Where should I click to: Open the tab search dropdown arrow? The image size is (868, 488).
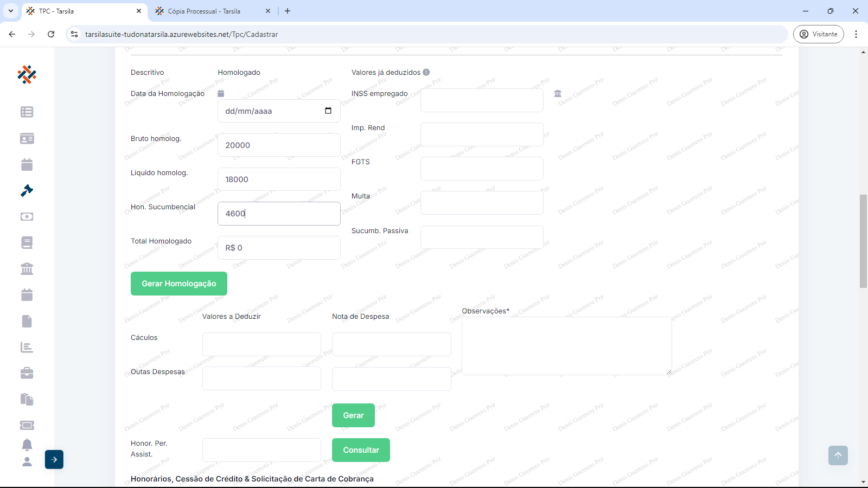coord(10,11)
